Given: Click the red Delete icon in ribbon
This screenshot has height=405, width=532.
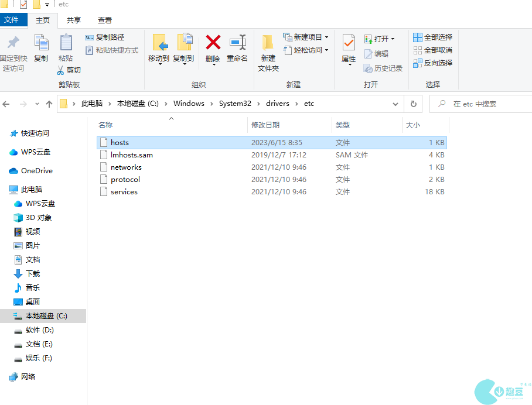Looking at the screenshot, I should [x=213, y=43].
